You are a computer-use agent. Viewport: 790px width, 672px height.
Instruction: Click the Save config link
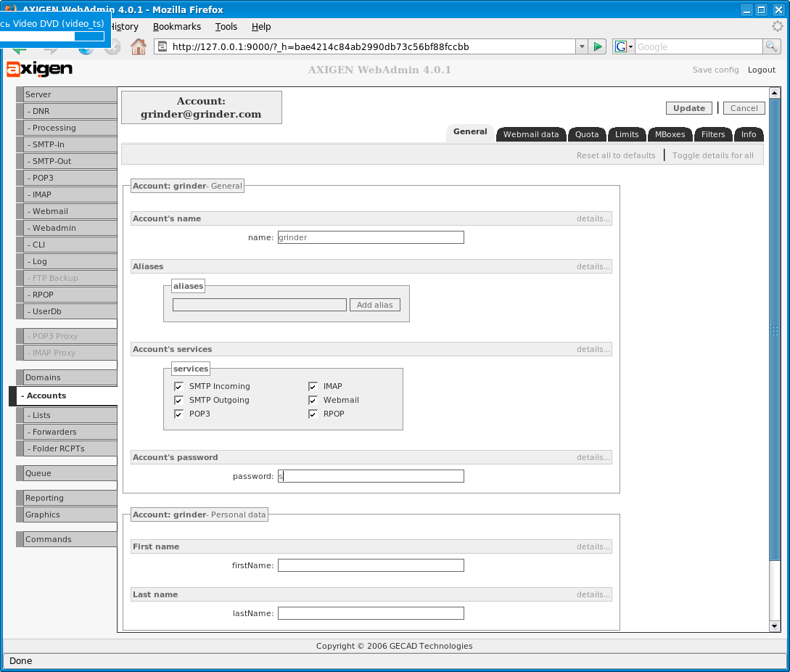point(715,70)
